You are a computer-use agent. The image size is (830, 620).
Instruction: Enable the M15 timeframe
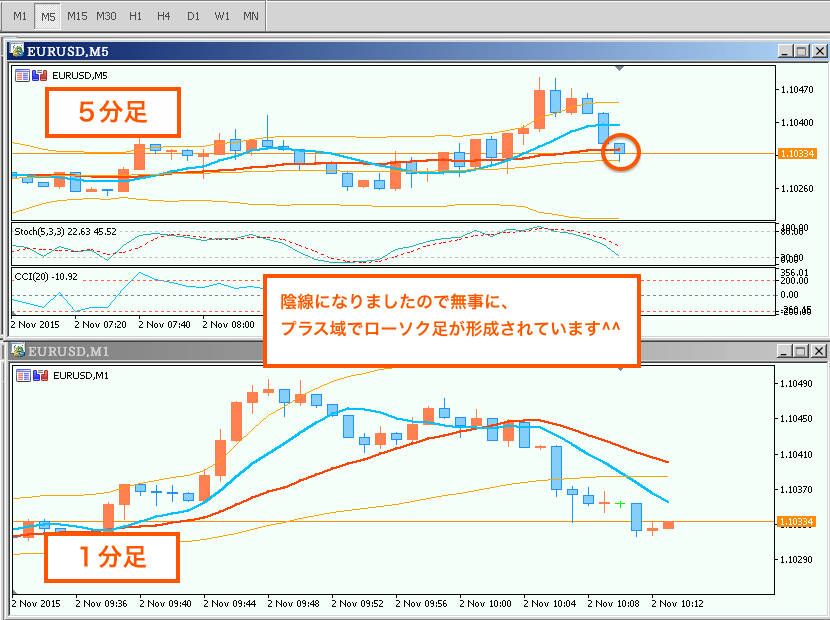[76, 16]
